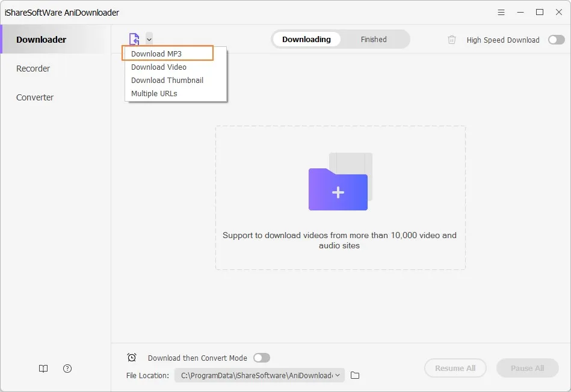Click the scheduled task alarm clock icon
This screenshot has width=571, height=392.
click(132, 357)
